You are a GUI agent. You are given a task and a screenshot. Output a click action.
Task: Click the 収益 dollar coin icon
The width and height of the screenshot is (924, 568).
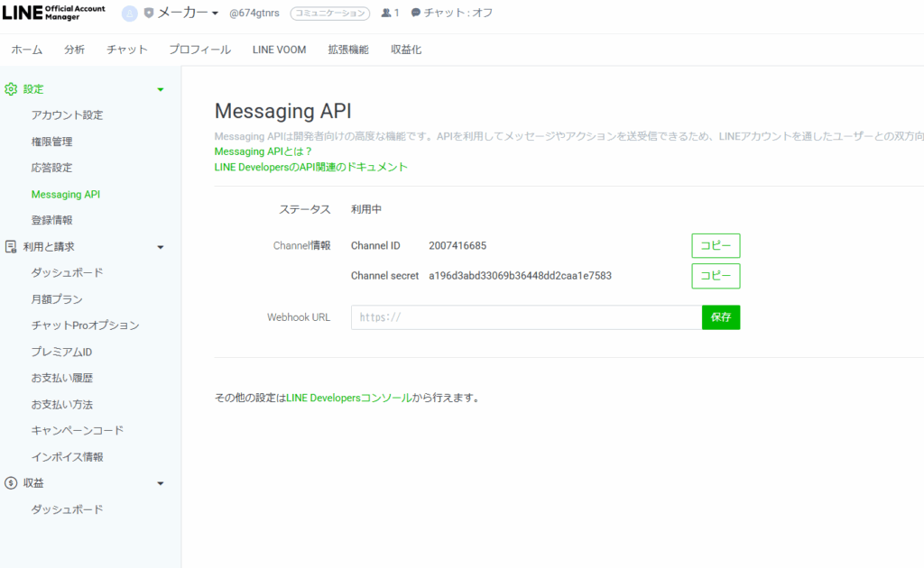point(11,483)
